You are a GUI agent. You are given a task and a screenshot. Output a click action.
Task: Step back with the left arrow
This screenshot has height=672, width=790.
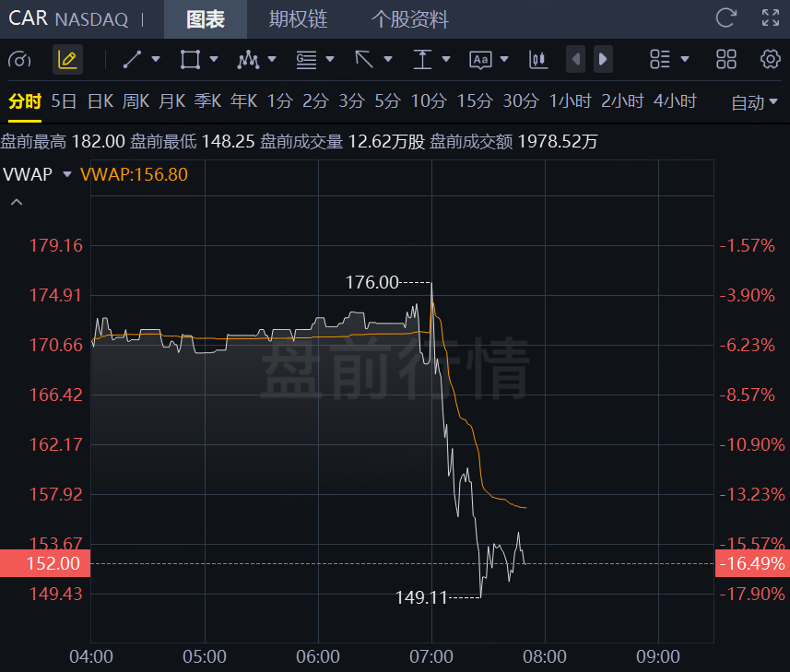pos(575,59)
